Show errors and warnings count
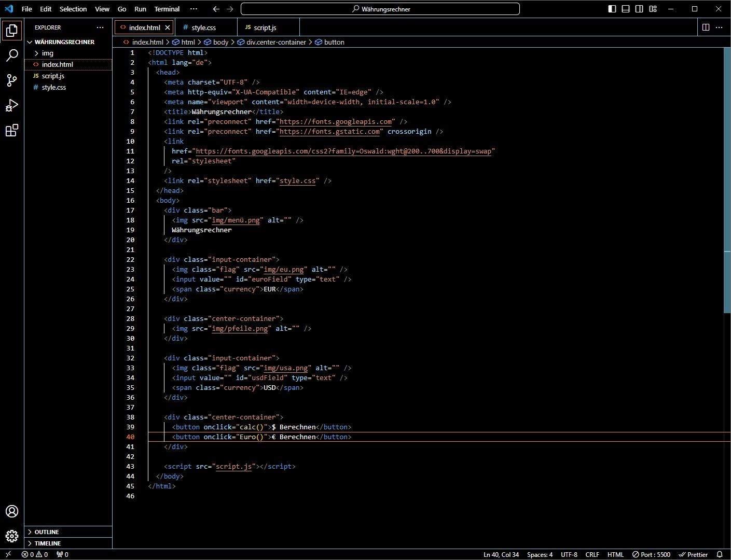 point(35,554)
